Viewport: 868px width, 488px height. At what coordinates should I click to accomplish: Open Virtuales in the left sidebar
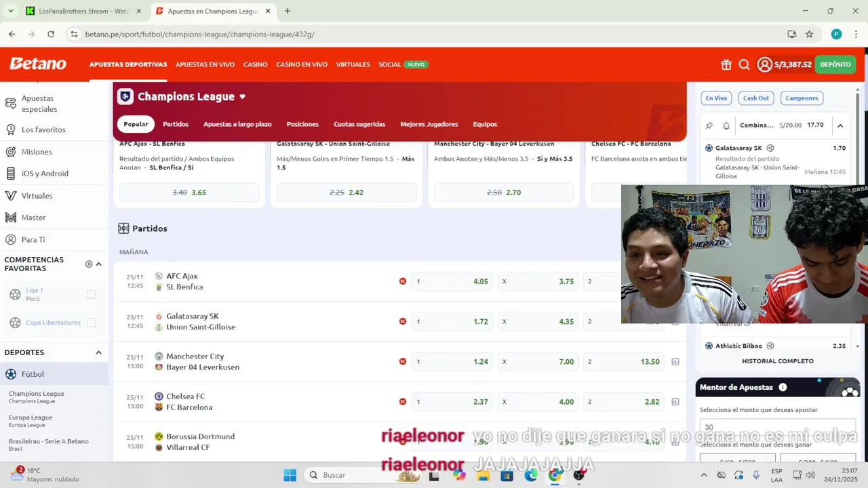point(37,196)
